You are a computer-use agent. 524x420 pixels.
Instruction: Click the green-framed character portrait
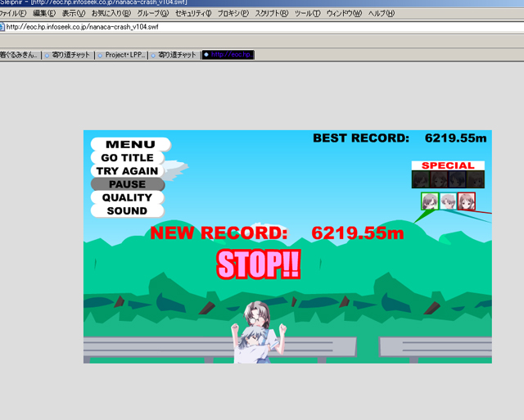(430, 201)
